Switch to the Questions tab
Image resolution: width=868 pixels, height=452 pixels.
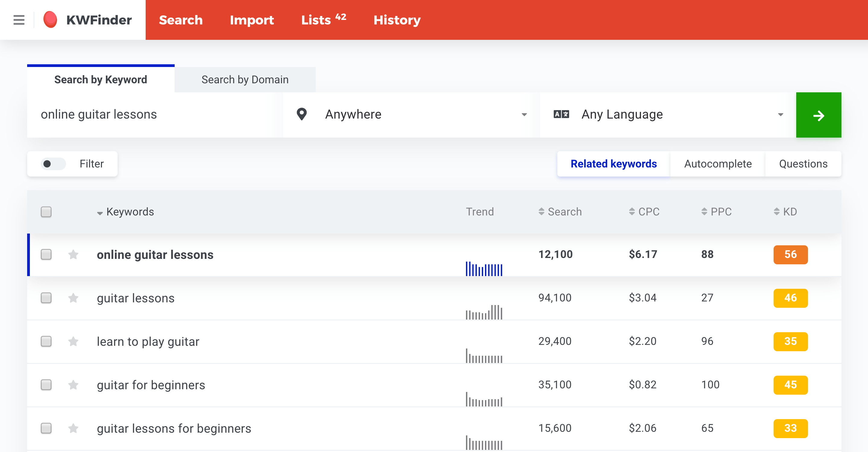point(803,164)
